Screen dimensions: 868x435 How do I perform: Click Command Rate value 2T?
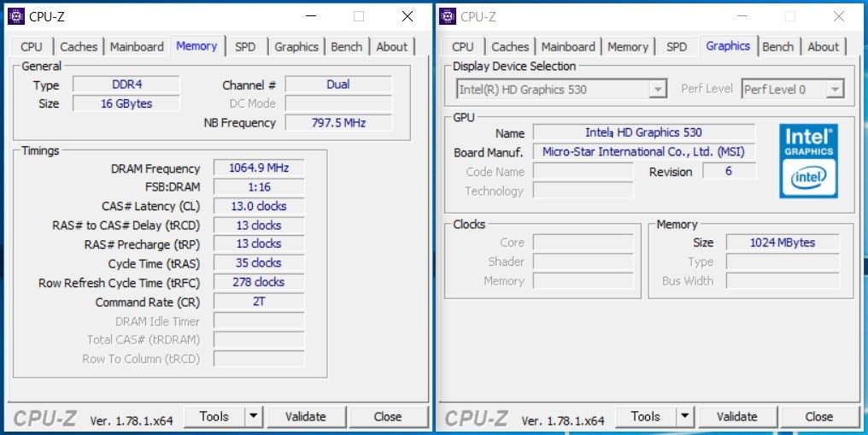pos(259,302)
